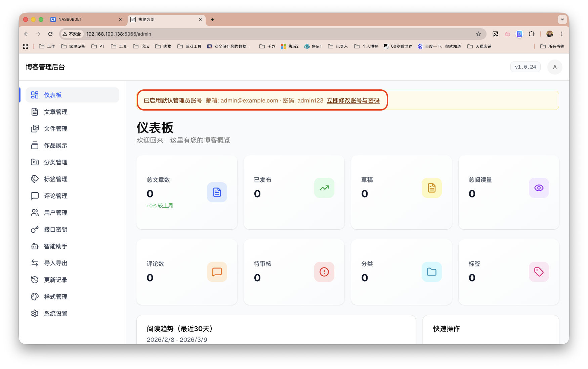Click the eye icon on 总阅读量 card
Viewport: 588px width, 369px height.
539,188
